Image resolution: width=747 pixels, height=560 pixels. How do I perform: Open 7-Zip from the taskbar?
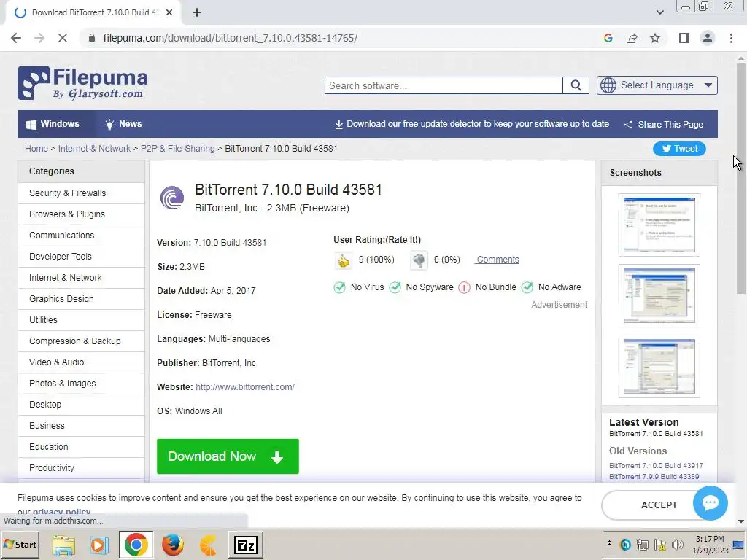pyautogui.click(x=245, y=545)
